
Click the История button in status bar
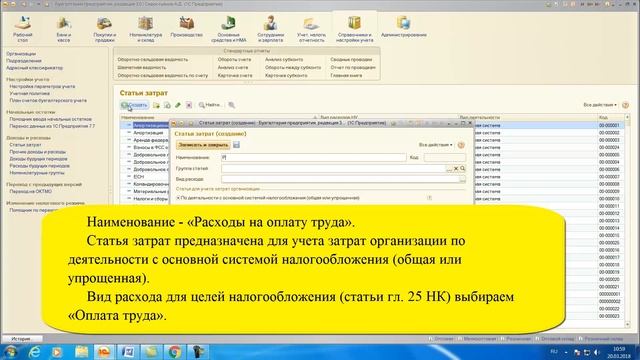(21, 339)
